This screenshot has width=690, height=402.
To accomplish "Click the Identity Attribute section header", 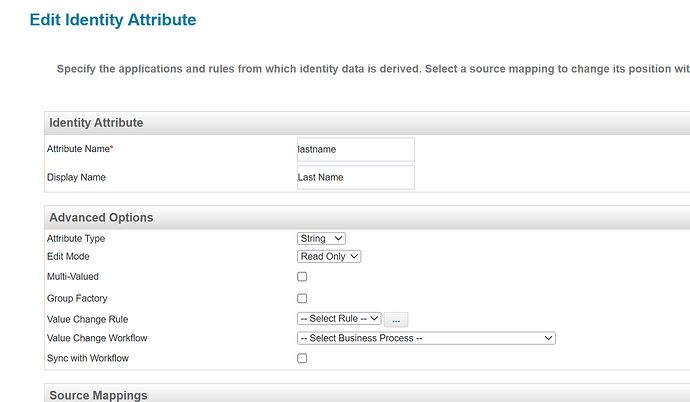I will (x=96, y=123).
